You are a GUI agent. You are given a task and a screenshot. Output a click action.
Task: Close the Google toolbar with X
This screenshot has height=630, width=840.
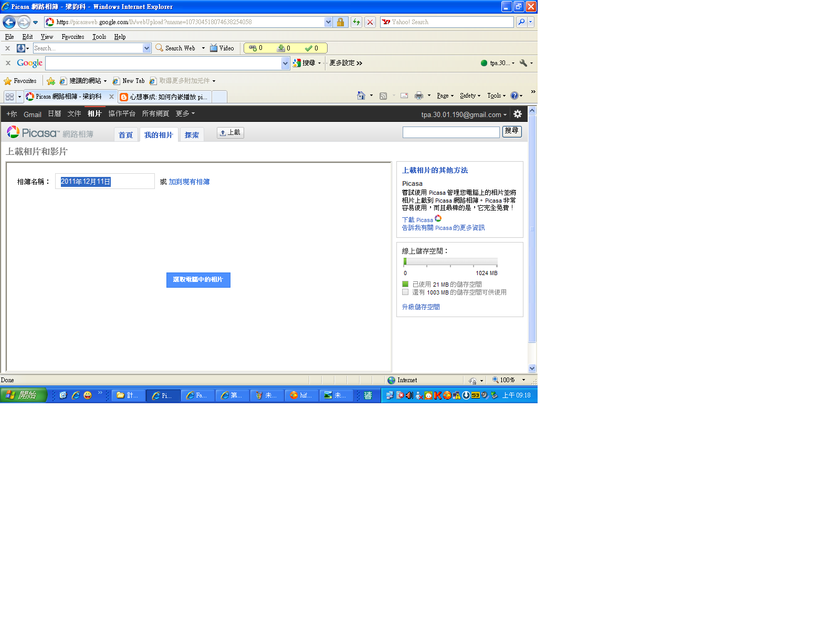(8, 63)
